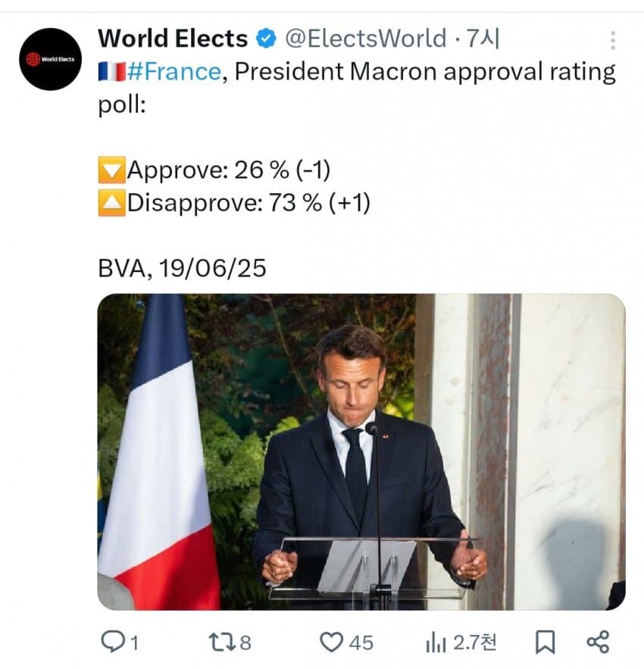The image size is (644, 669).
Task: Repost using the retweet arrows icon
Action: click(x=222, y=642)
